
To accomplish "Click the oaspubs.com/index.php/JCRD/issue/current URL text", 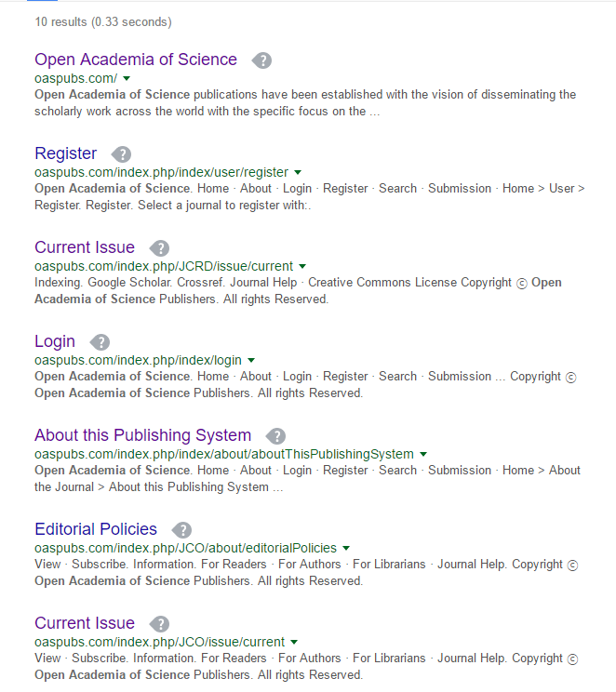I will coord(164,267).
